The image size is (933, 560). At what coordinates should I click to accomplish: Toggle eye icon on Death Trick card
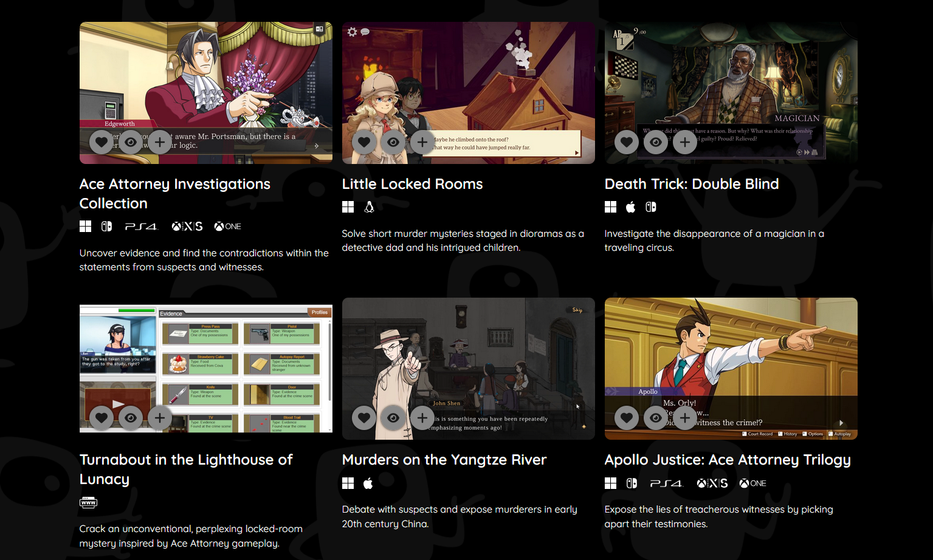click(x=656, y=142)
